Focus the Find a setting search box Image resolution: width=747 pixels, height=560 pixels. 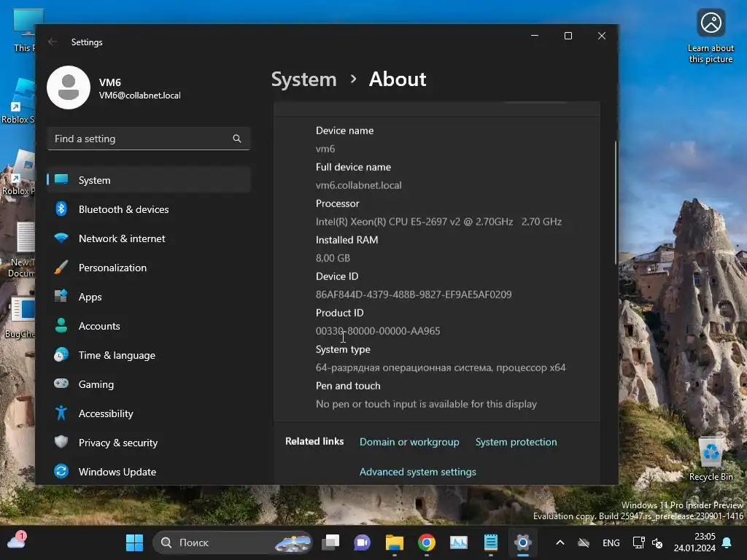pos(149,139)
